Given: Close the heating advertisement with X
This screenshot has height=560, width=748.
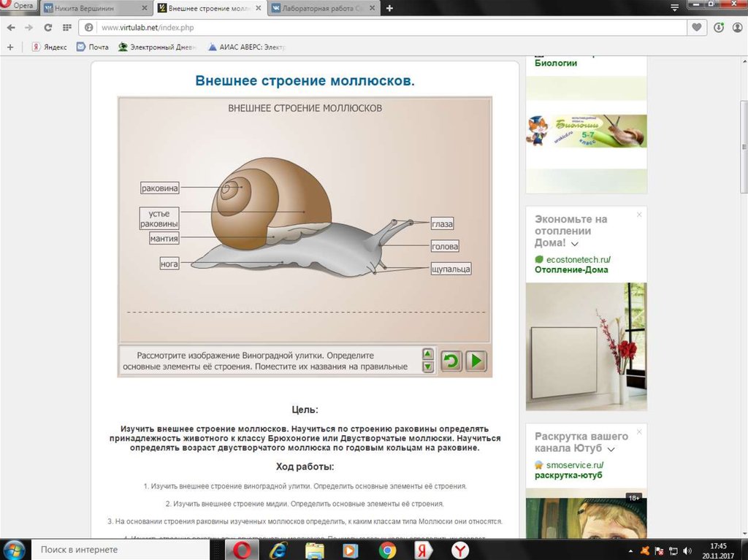Looking at the screenshot, I should (x=639, y=215).
